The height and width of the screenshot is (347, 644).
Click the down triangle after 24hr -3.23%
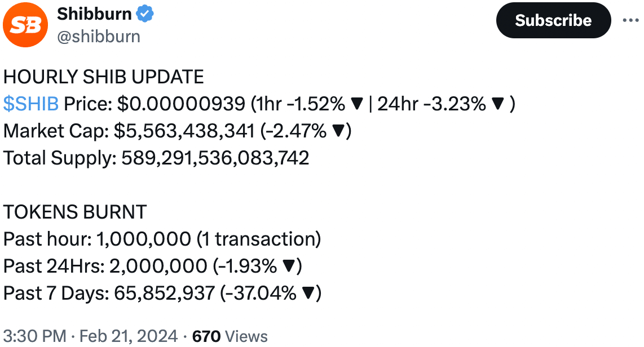(x=497, y=104)
